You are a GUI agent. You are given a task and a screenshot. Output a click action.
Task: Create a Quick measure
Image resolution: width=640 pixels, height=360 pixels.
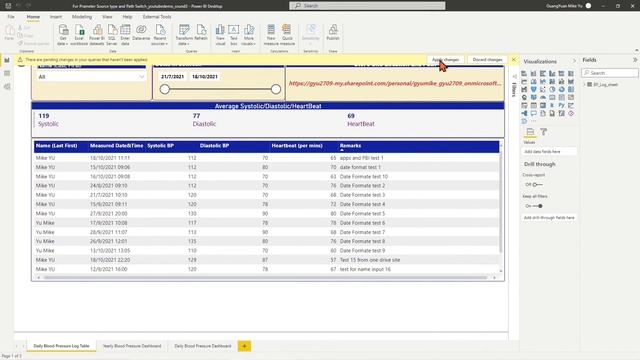coord(287,34)
